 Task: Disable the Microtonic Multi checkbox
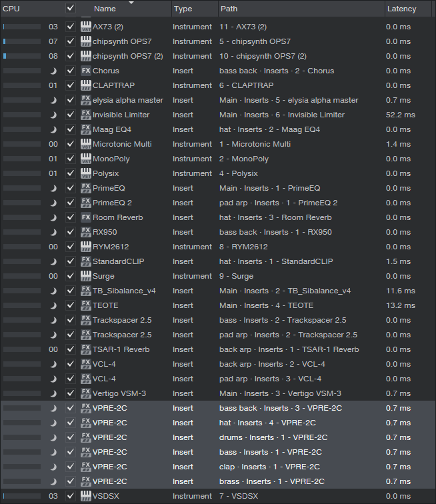pos(71,144)
